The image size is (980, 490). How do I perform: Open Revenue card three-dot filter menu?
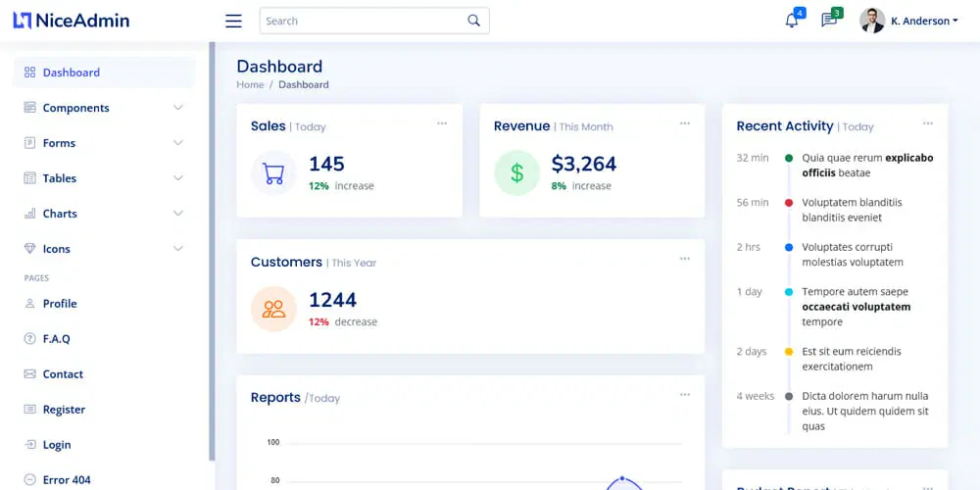[685, 123]
